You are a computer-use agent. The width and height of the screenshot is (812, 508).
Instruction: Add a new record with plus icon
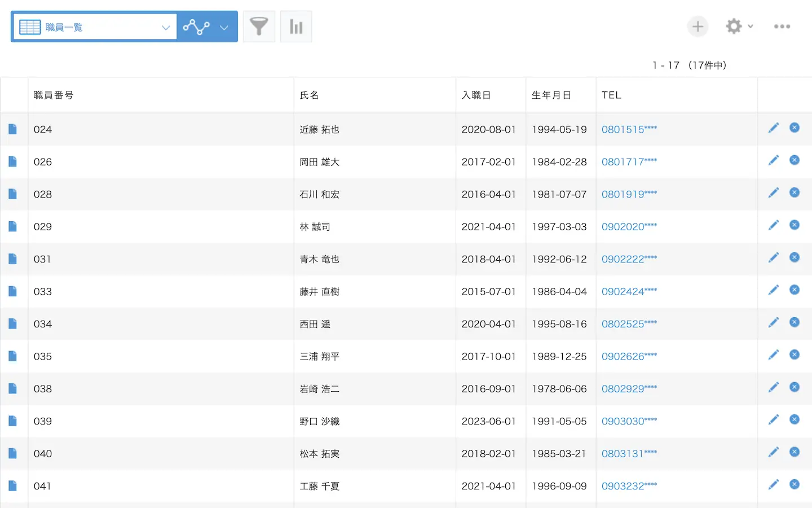coord(698,27)
